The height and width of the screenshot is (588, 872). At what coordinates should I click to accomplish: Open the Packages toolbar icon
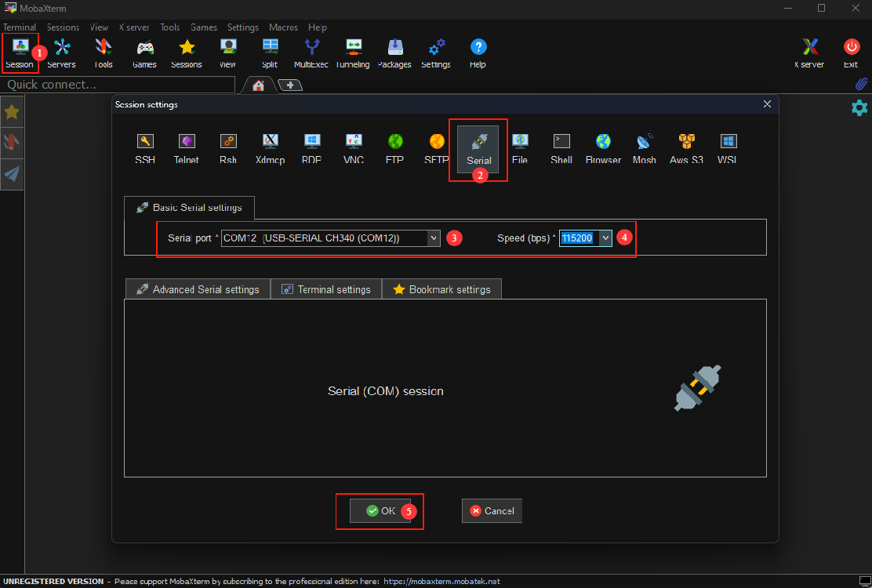point(394,53)
